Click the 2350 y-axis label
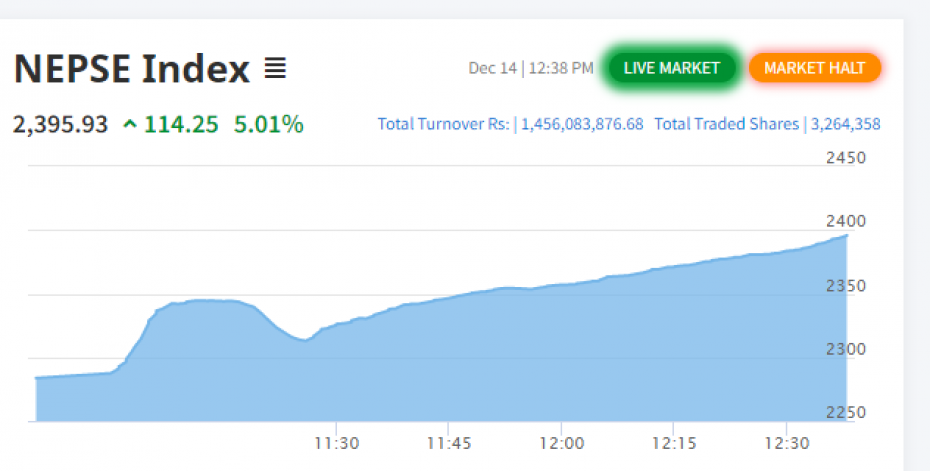 846,286
